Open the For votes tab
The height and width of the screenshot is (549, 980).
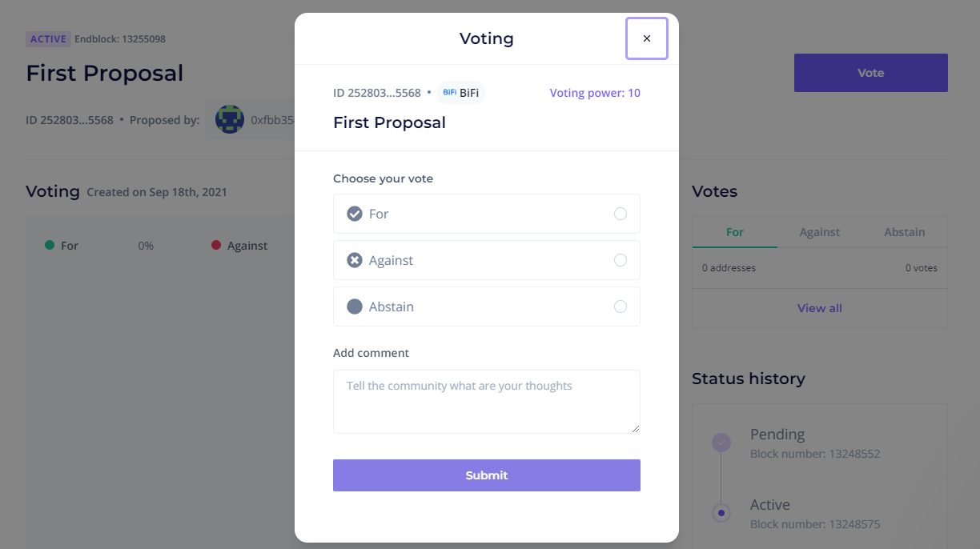735,232
